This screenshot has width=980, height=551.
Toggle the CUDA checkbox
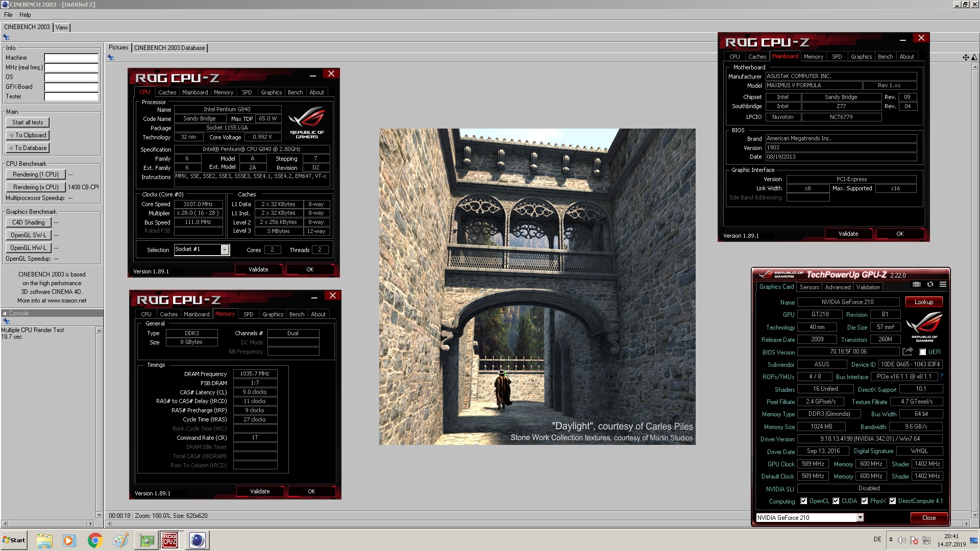click(x=836, y=501)
